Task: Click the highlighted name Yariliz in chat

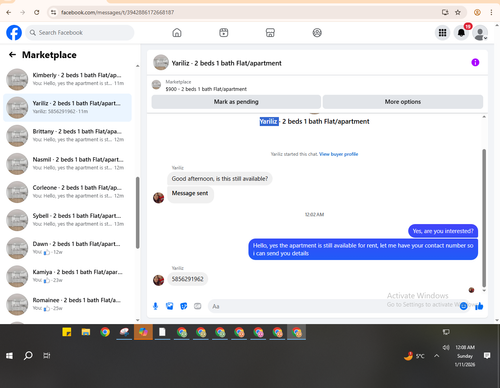Action: [269, 121]
